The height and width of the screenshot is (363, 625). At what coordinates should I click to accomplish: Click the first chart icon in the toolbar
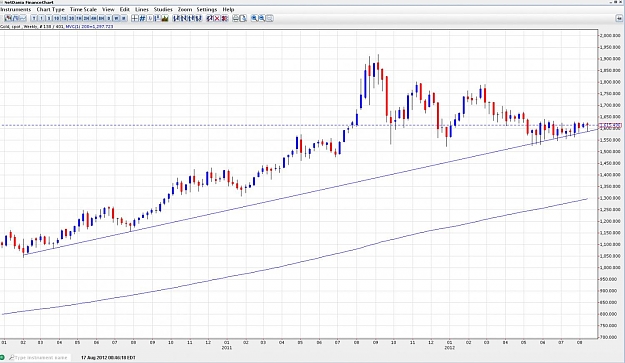click(x=8, y=18)
